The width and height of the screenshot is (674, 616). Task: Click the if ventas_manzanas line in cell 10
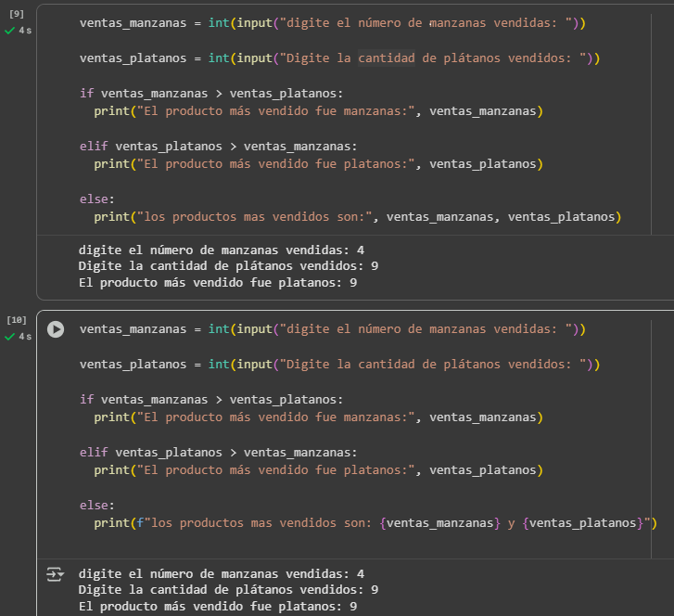pyautogui.click(x=211, y=400)
